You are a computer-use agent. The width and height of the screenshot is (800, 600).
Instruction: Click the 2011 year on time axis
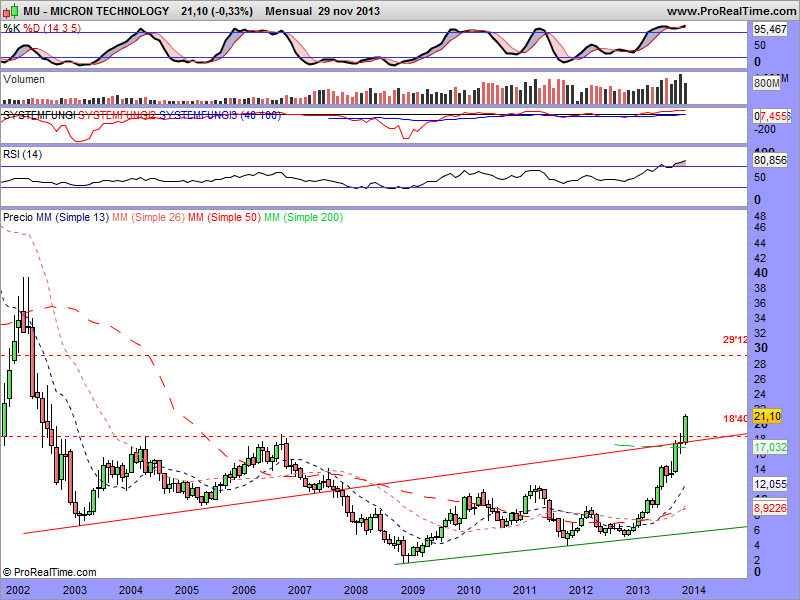(525, 590)
